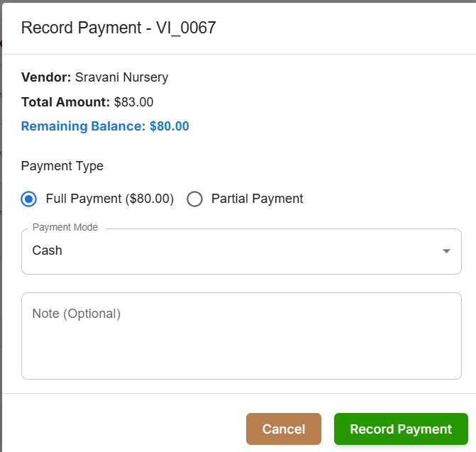Viewport: 476px width, 452px height.
Task: Click the 'Record Payment - VI_0067' dialog title
Action: (118, 28)
